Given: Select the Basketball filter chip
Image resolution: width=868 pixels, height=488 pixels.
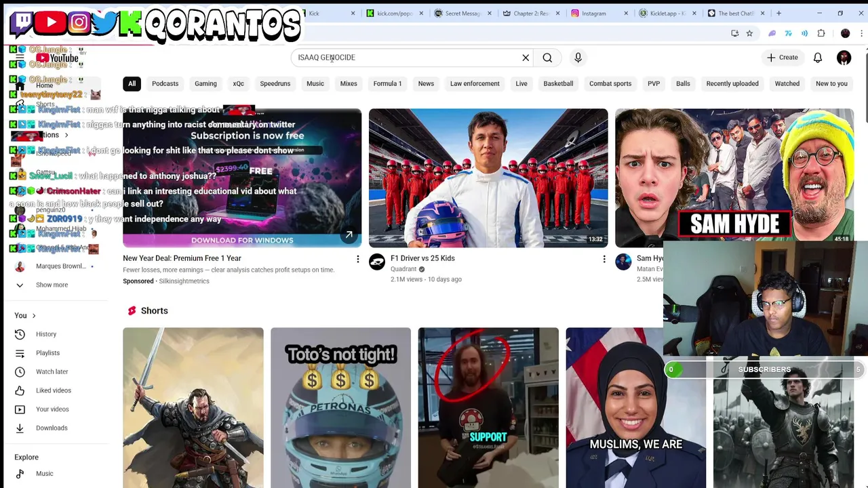Looking at the screenshot, I should click(x=558, y=83).
